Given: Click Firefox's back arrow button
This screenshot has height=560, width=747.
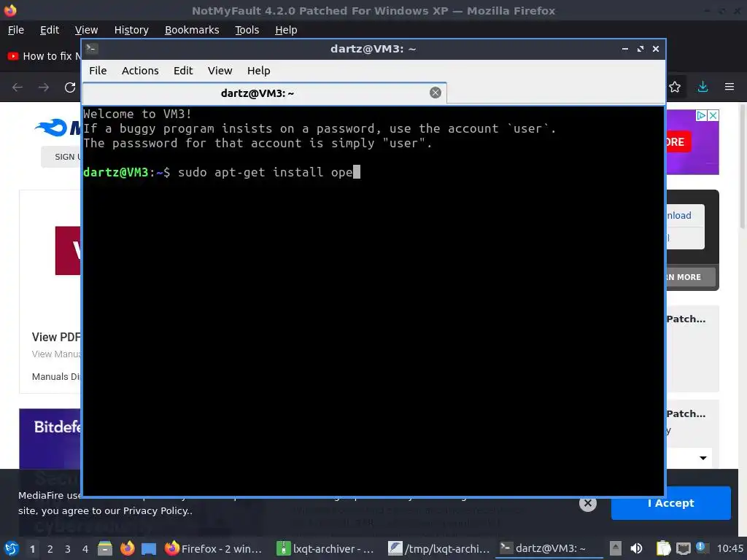Looking at the screenshot, I should pos(18,87).
